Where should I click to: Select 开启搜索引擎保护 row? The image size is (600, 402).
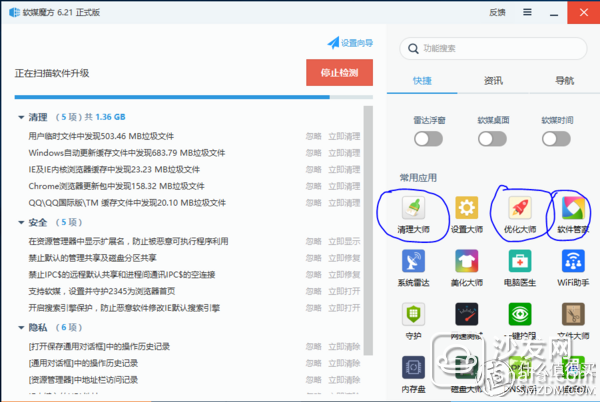(x=124, y=308)
